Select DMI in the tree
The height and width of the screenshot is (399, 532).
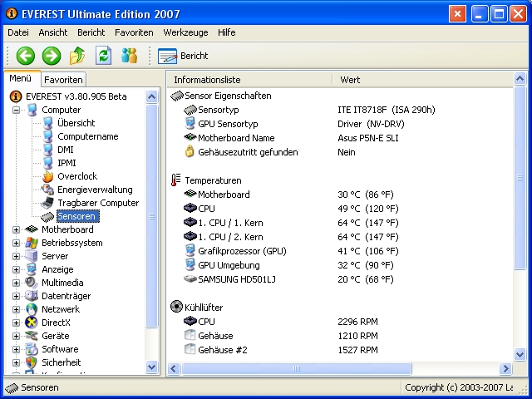click(66, 150)
